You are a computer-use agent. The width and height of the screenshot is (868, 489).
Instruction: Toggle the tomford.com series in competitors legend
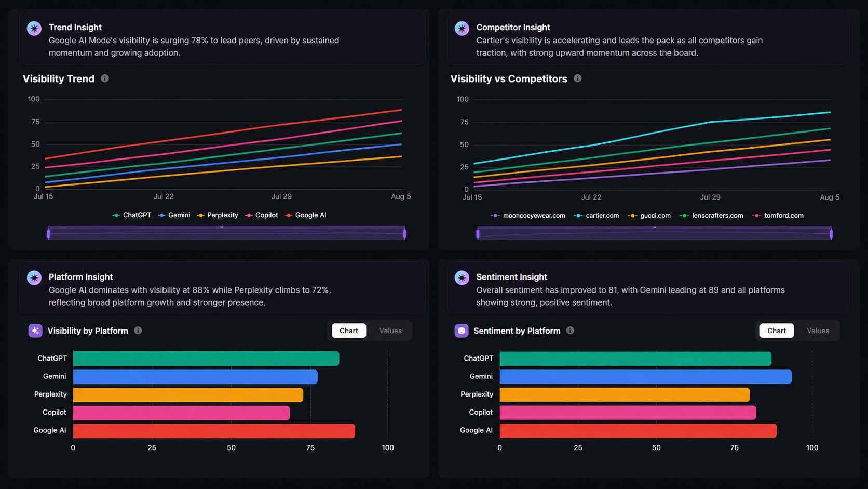[x=778, y=216]
